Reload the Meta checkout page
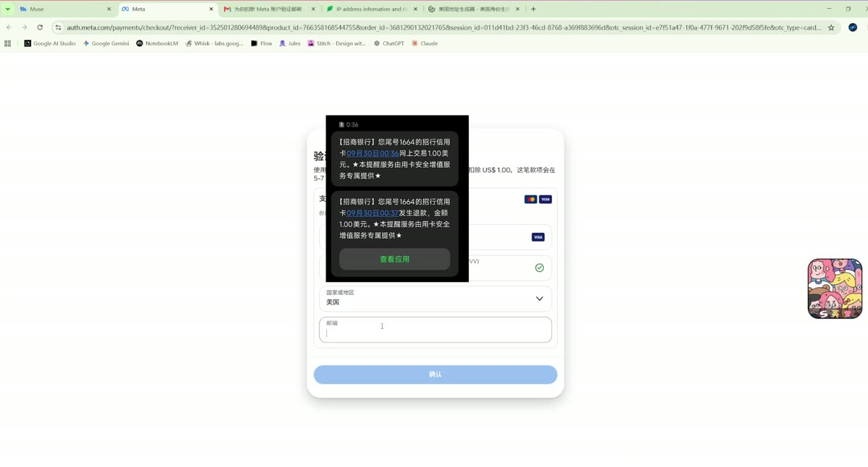Screen dimensions: 868x467 click(40, 27)
